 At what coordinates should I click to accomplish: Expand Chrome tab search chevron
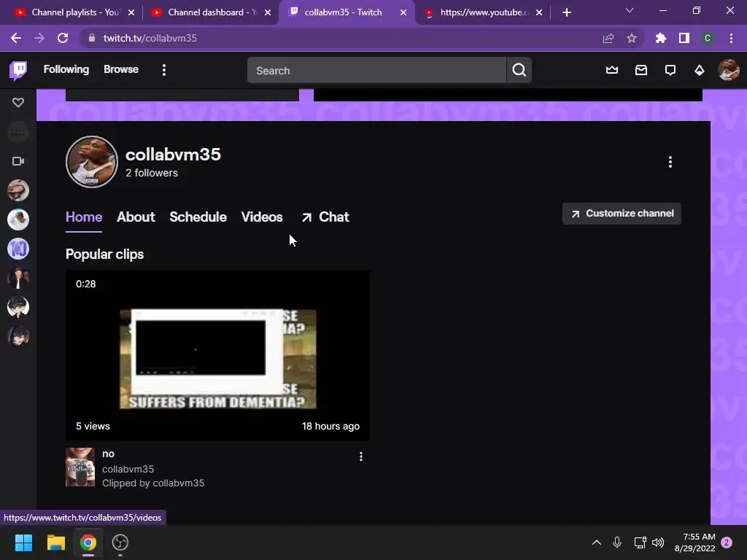[x=630, y=10]
